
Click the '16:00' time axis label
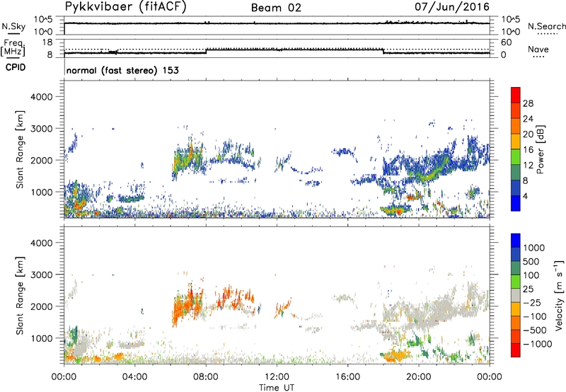(347, 377)
